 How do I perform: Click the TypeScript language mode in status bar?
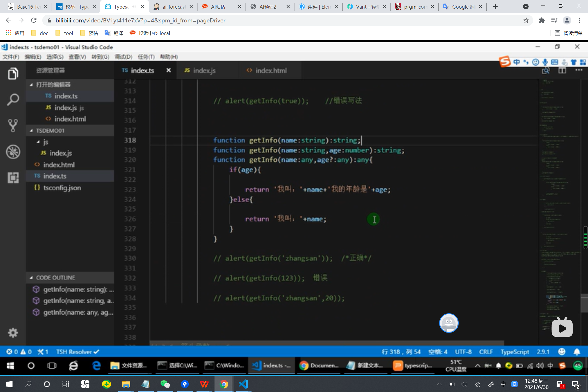514,352
